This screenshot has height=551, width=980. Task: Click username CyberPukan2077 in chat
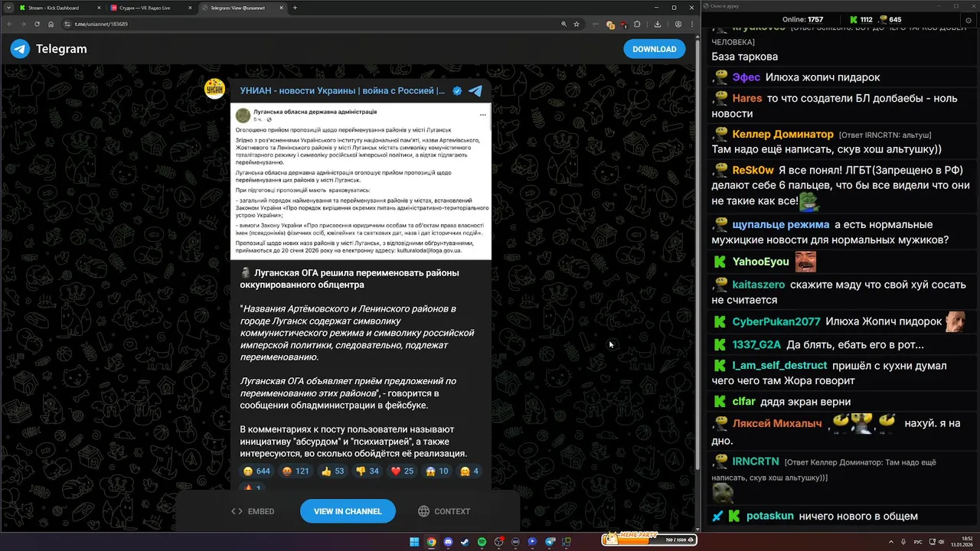click(x=776, y=321)
